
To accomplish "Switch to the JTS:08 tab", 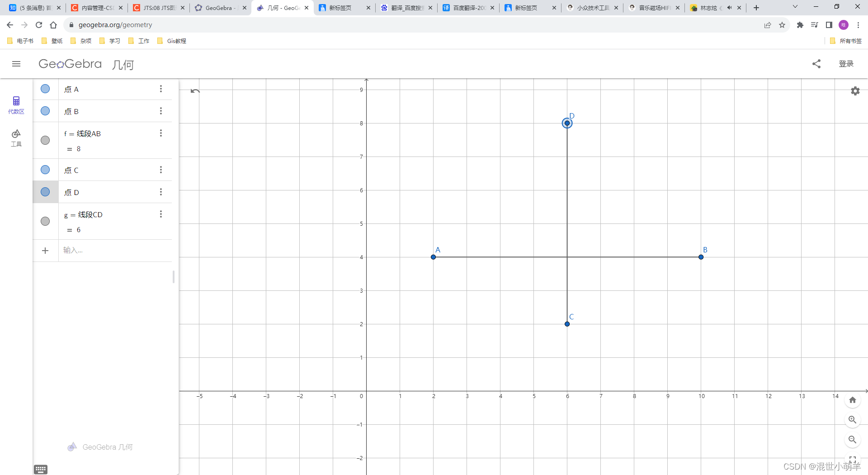I will [159, 8].
